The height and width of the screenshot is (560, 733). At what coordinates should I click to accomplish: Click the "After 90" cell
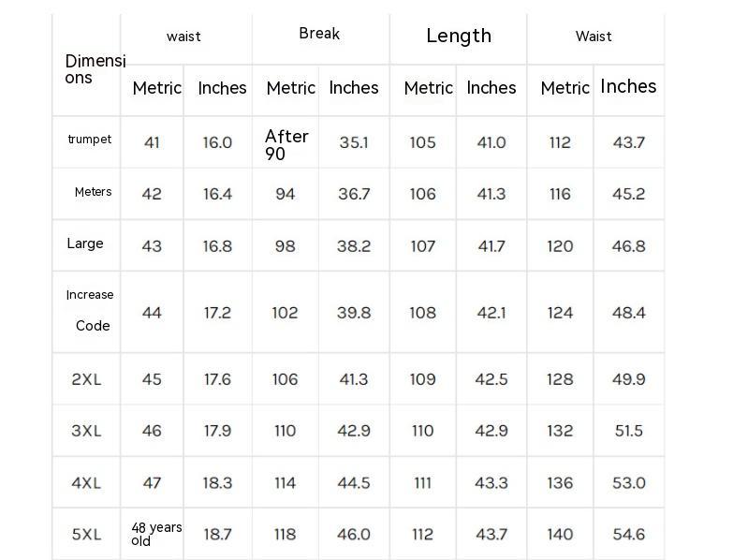click(x=286, y=144)
